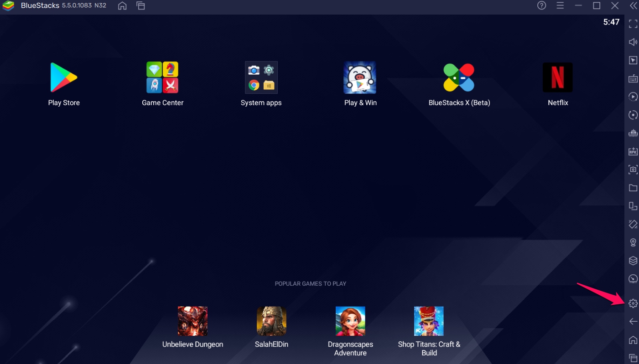Toggle Eco mode gauge icon

(633, 279)
